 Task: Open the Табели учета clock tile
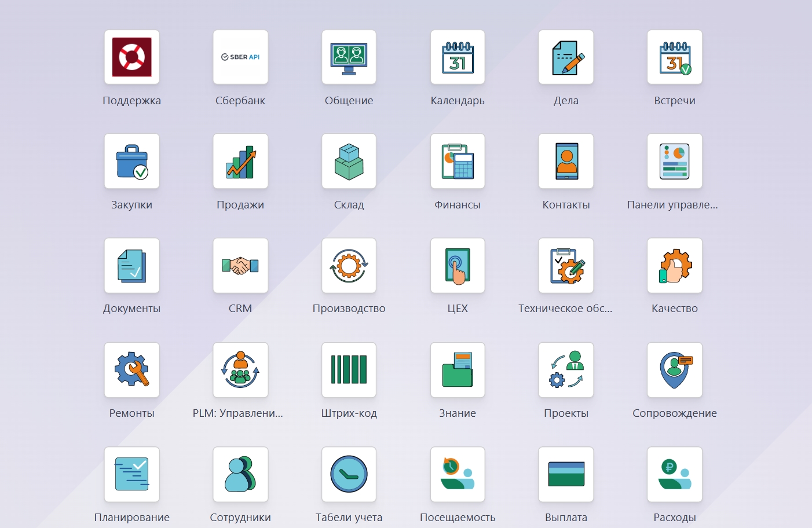349,474
